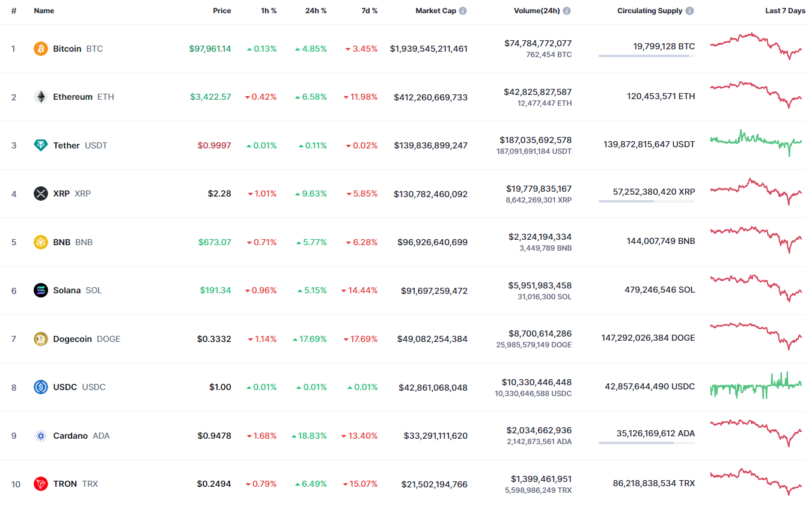Click the BNB logo icon

tap(41, 242)
